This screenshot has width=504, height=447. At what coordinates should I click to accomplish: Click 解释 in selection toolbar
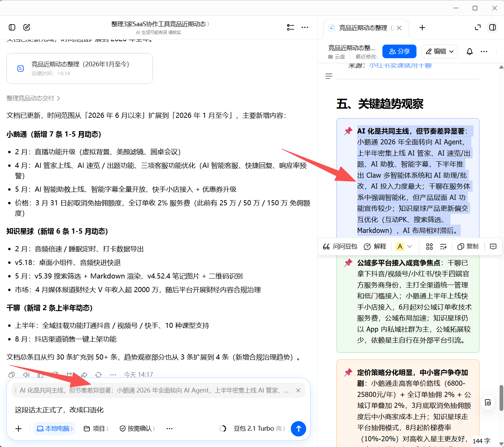click(x=375, y=246)
